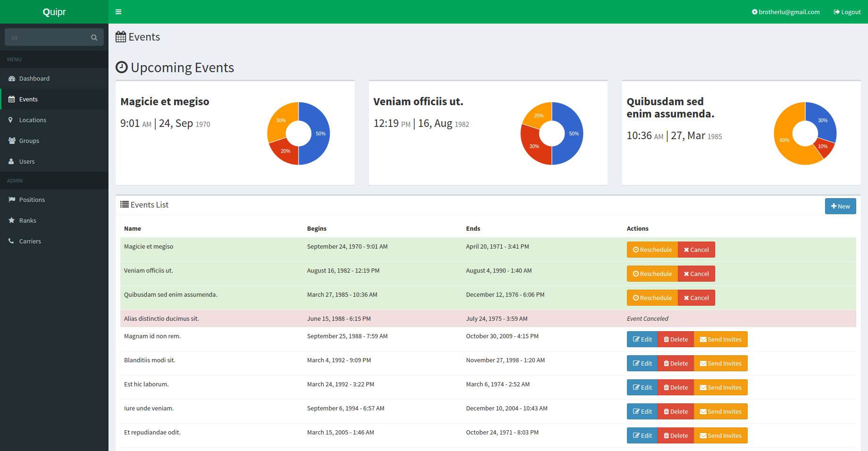Open the Users menu item

pyautogui.click(x=54, y=161)
